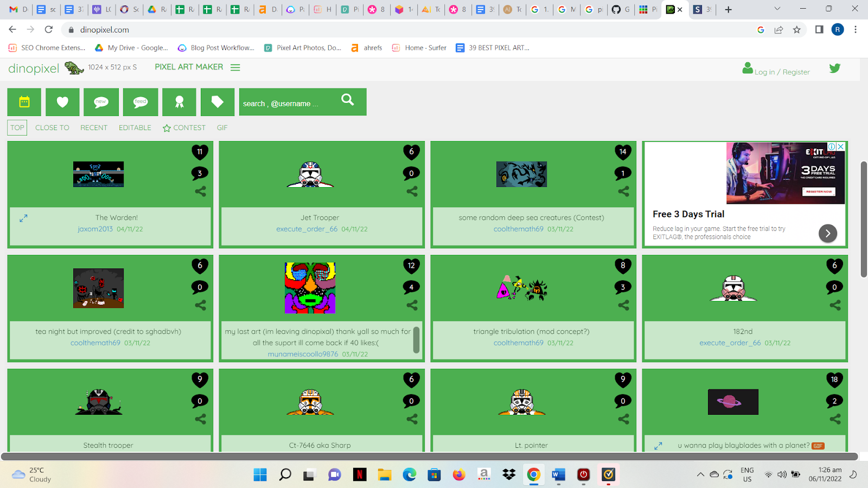Like The Warden! artwork heart
The height and width of the screenshot is (488, 868).
coord(200,152)
